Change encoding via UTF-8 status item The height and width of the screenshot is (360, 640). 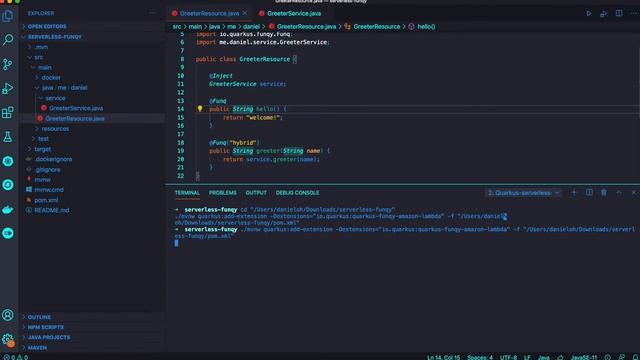click(508, 357)
